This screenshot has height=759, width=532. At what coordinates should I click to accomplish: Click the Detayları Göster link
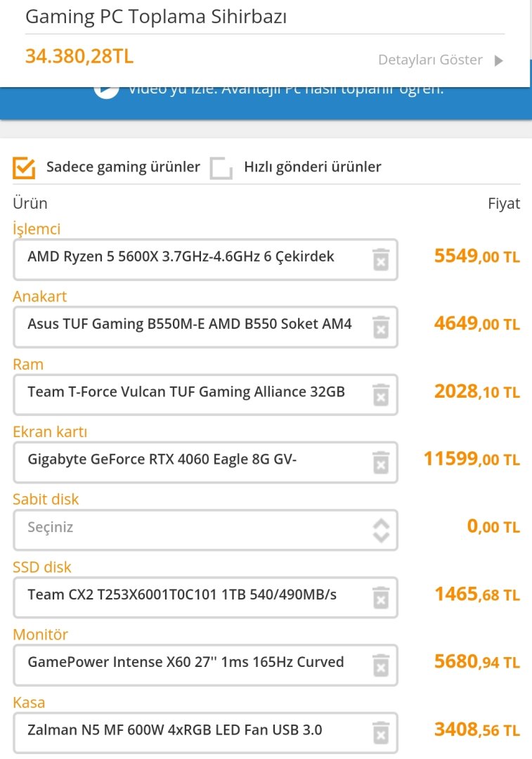pyautogui.click(x=430, y=60)
